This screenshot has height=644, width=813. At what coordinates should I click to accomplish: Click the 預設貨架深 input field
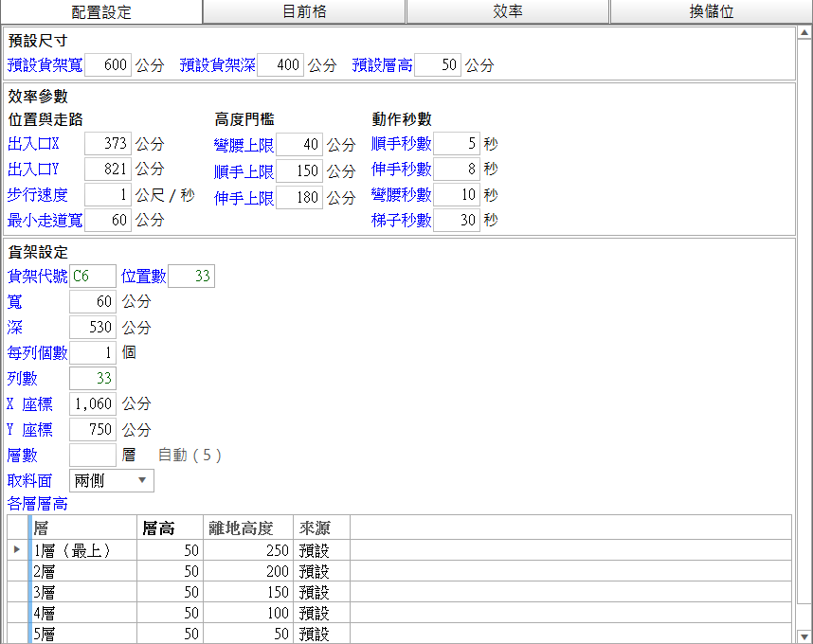pos(280,64)
